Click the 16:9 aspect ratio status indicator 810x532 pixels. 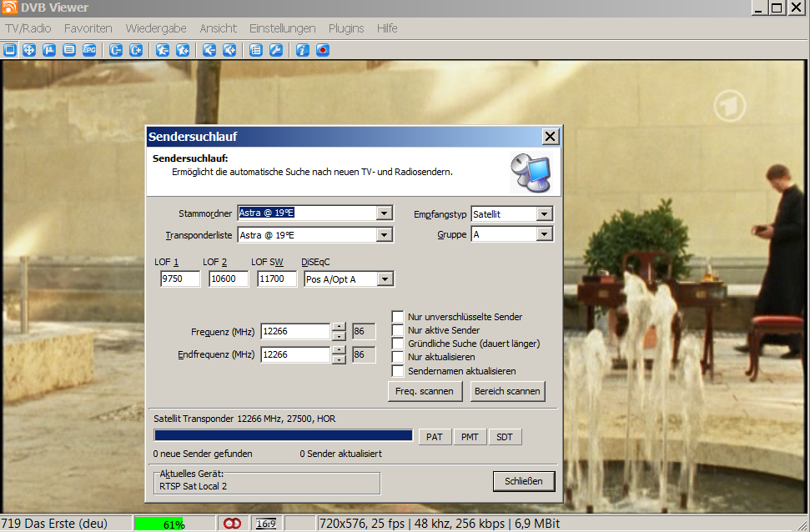click(266, 524)
